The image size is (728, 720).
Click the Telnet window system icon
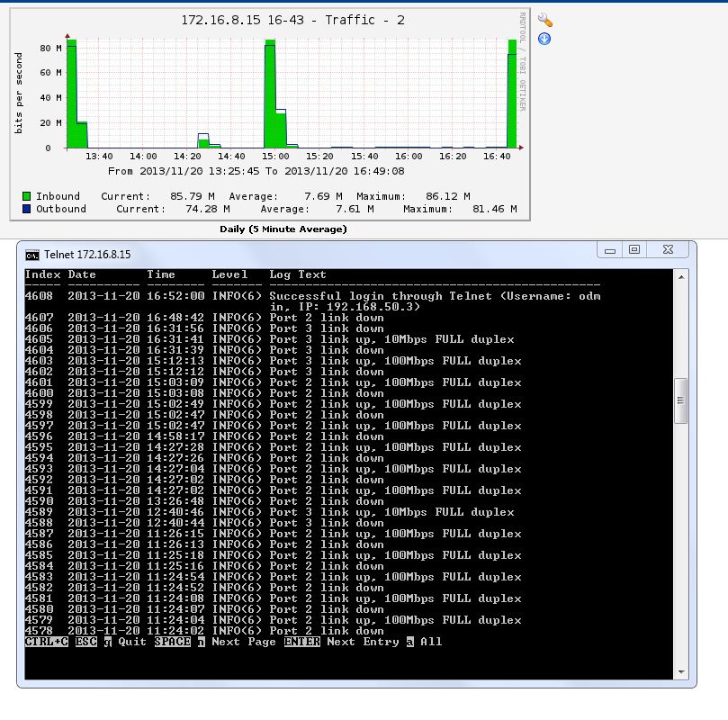[31, 254]
